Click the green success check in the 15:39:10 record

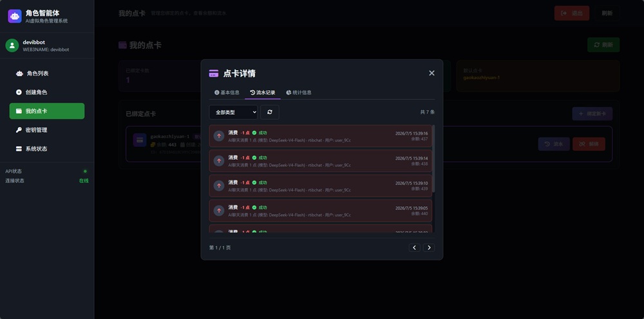click(x=254, y=182)
